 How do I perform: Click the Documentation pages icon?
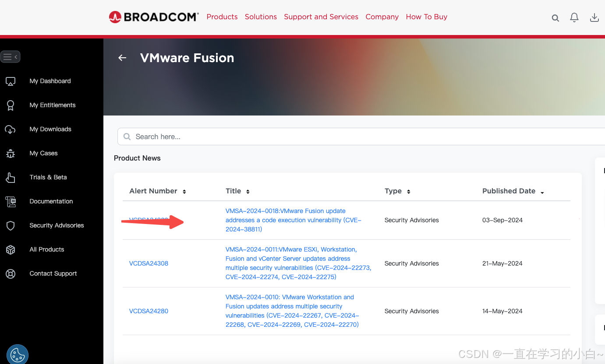(x=11, y=202)
